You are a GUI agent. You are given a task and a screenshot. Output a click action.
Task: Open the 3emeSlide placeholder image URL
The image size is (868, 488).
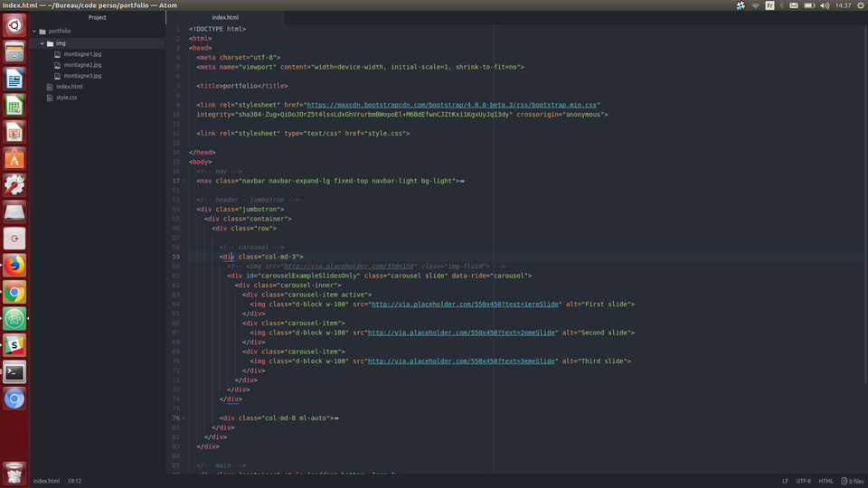(461, 361)
